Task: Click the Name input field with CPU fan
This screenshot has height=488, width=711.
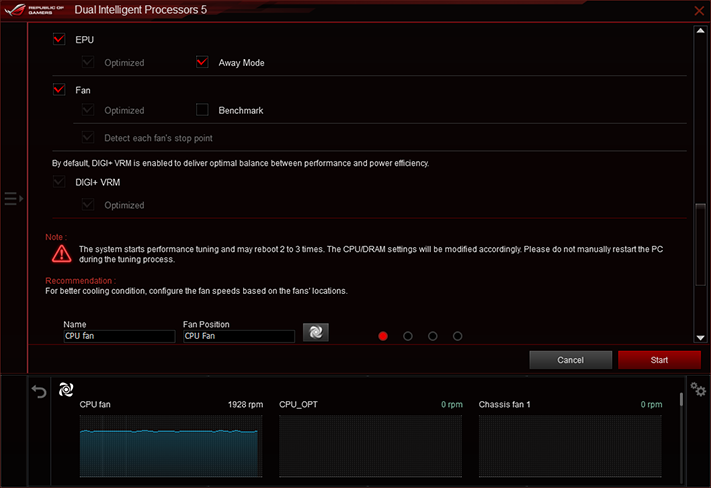Action: (119, 336)
